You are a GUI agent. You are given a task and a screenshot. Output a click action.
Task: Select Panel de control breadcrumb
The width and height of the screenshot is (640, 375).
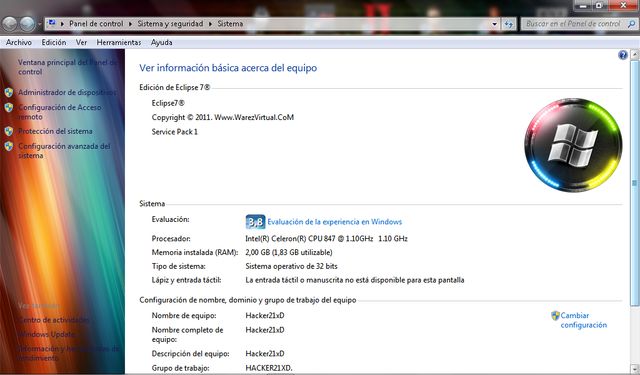tap(96, 24)
